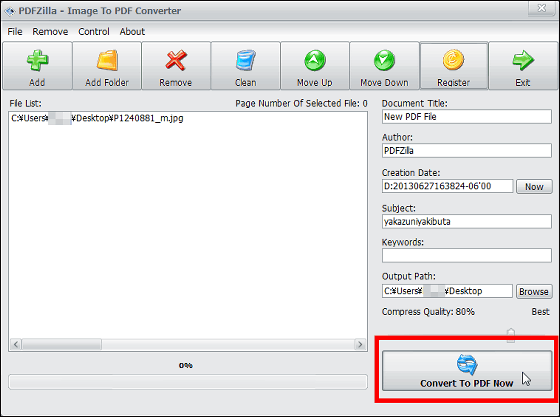Click the 0% conversion progress bar
The image size is (560, 417).
pos(188,382)
